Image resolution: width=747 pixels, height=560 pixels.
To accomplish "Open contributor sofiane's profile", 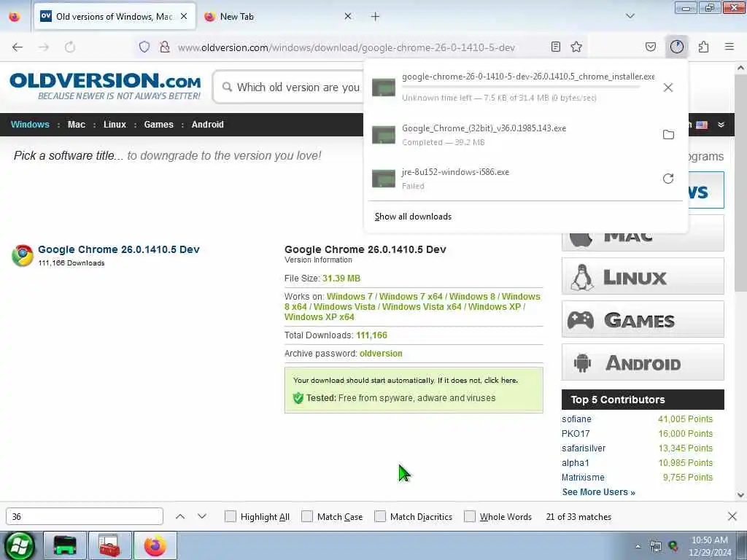I will click(576, 419).
